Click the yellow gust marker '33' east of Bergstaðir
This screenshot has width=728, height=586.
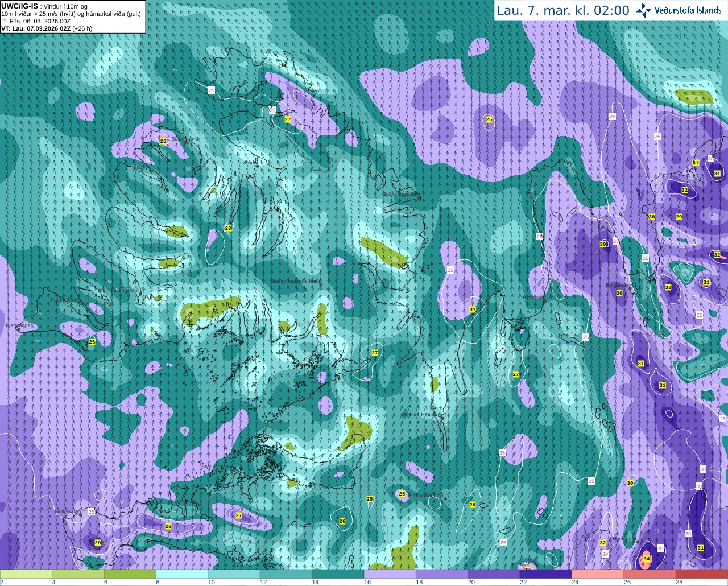668,287
